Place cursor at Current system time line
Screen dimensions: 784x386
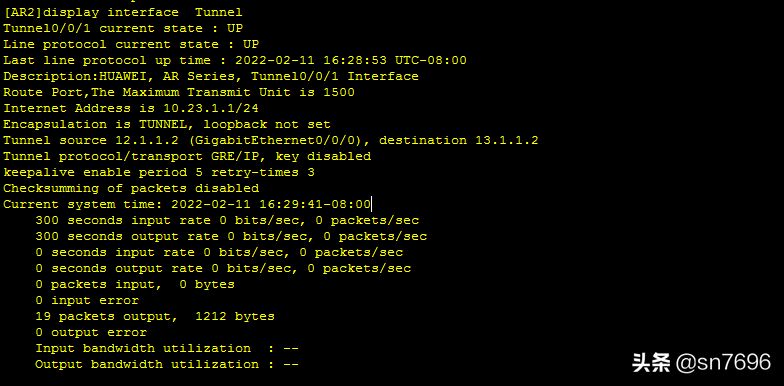[187, 204]
